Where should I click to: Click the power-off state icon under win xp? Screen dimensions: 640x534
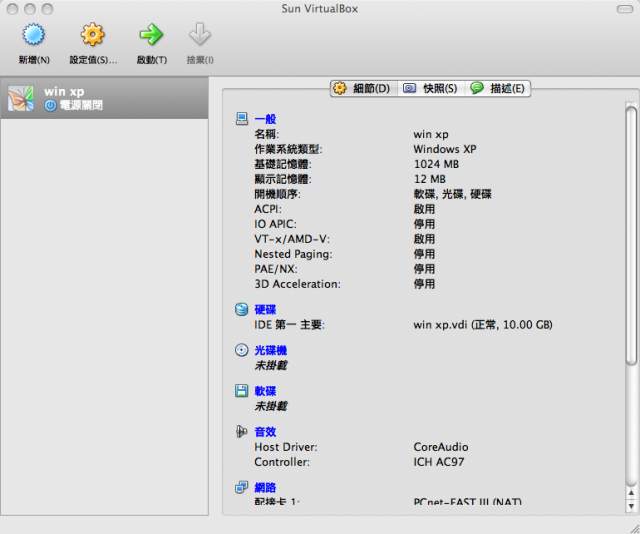point(50,106)
